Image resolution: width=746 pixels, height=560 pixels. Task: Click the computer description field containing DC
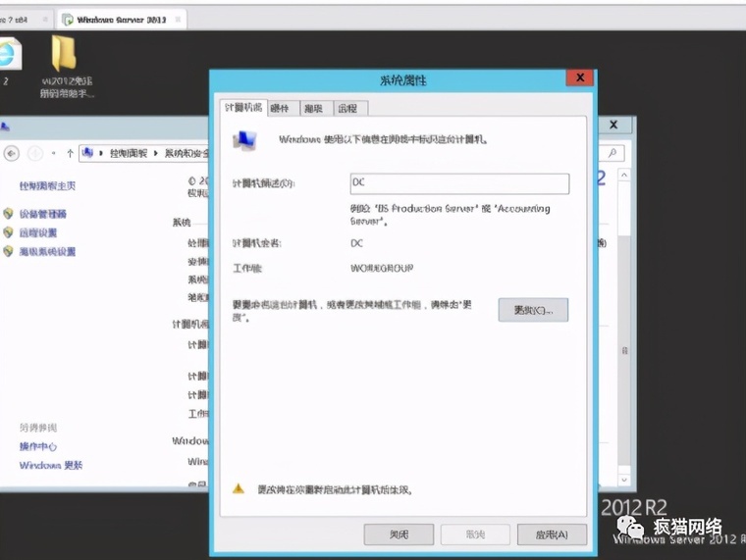coord(459,183)
